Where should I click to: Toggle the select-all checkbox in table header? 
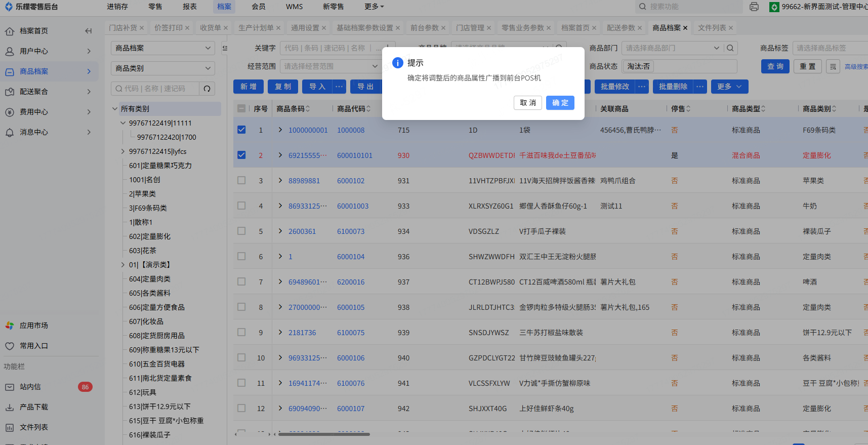pyautogui.click(x=241, y=108)
